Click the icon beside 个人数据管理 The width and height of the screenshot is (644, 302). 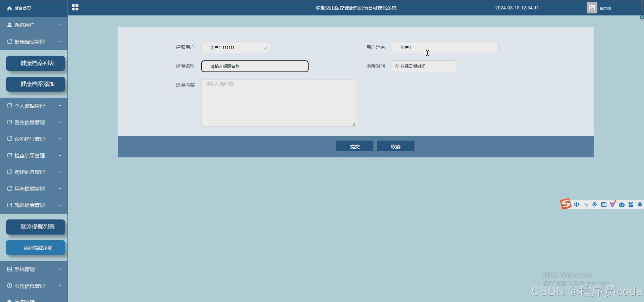pos(9,105)
